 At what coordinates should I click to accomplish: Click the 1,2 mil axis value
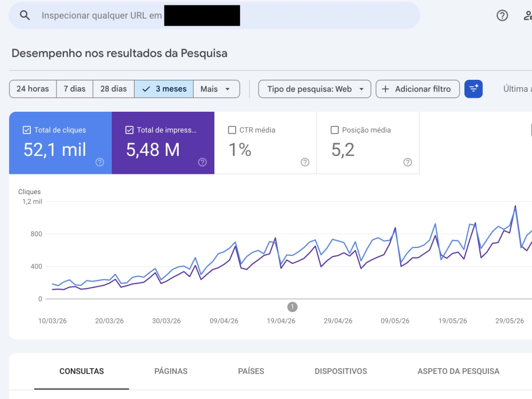click(x=32, y=202)
